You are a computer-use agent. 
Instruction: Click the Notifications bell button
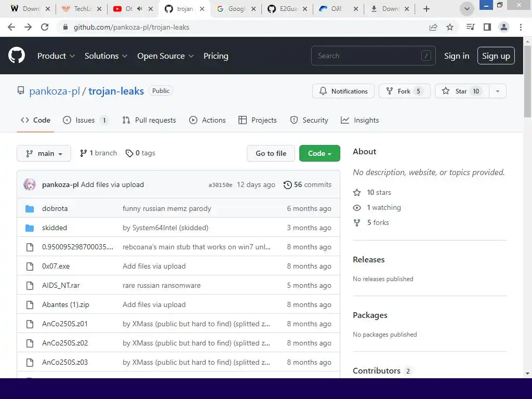point(343,91)
